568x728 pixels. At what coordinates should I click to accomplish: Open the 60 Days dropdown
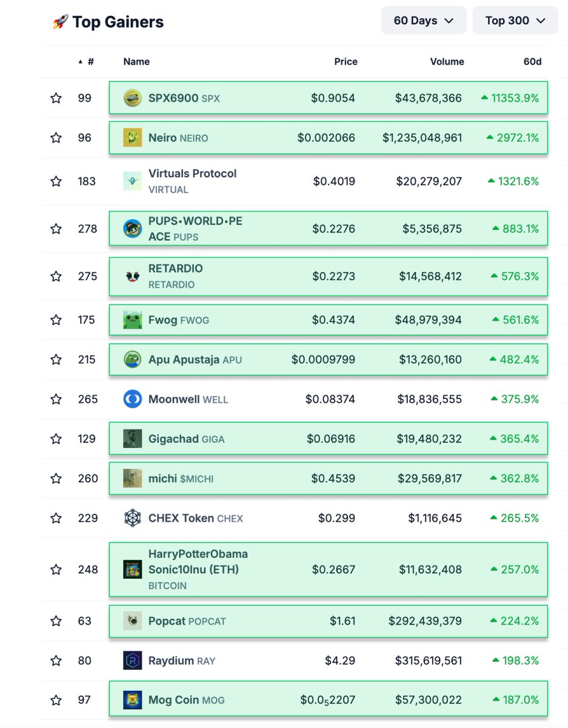(423, 20)
